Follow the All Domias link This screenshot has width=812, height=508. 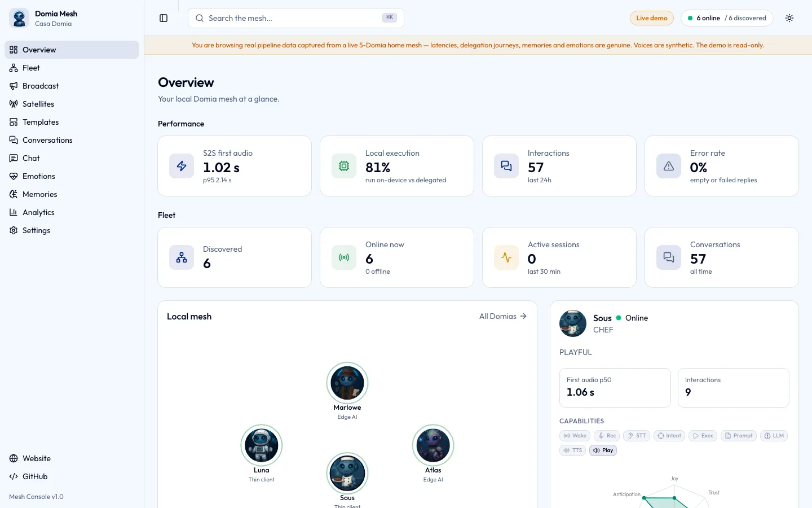tap(503, 316)
